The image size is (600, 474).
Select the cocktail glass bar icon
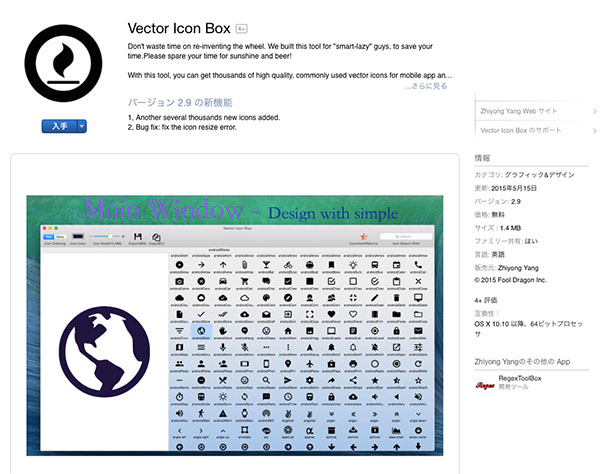(266, 265)
